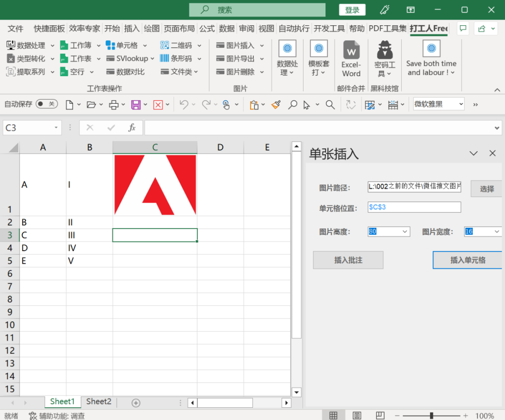Switch to normal view in status bar
Screen dimensions: 505x420
coord(333,415)
